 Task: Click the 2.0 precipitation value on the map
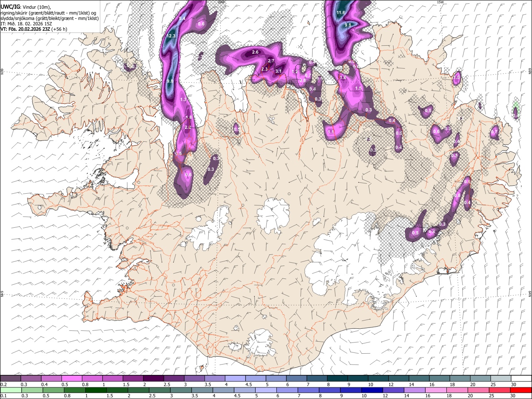coord(187,128)
